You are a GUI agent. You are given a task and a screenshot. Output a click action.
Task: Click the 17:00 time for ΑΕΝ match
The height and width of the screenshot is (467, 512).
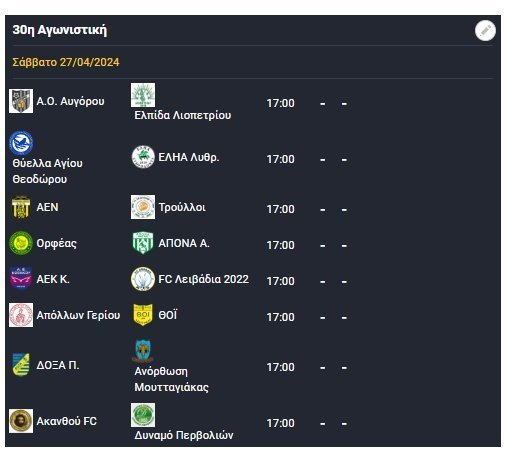280,209
